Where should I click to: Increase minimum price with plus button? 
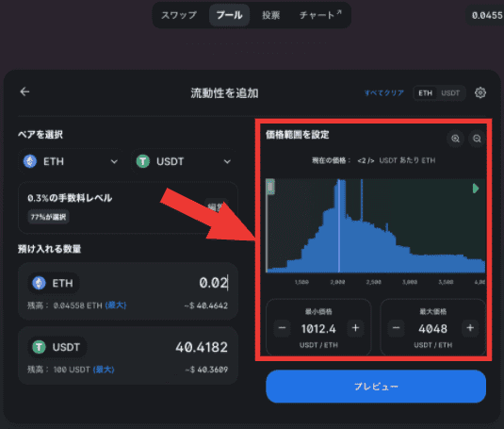(355, 328)
